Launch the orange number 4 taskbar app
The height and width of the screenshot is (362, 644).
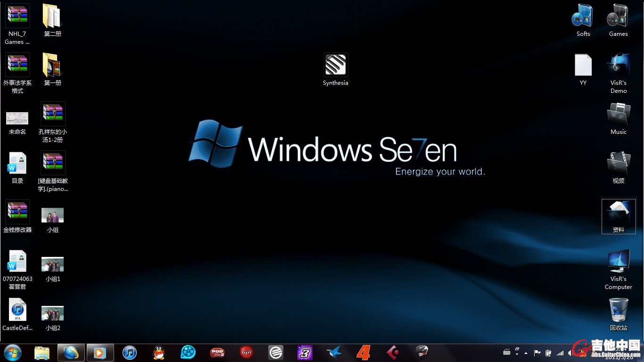[x=363, y=353]
